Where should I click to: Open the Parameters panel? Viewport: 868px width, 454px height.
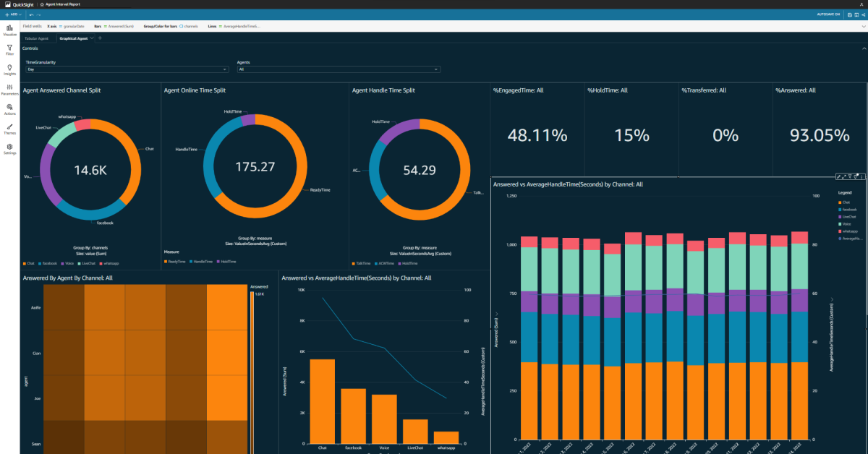point(9,90)
